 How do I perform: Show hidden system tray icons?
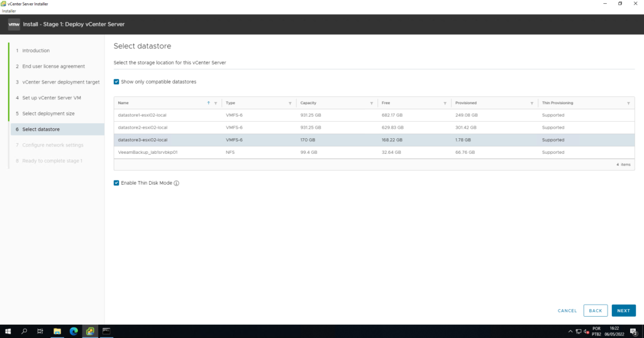click(x=570, y=332)
